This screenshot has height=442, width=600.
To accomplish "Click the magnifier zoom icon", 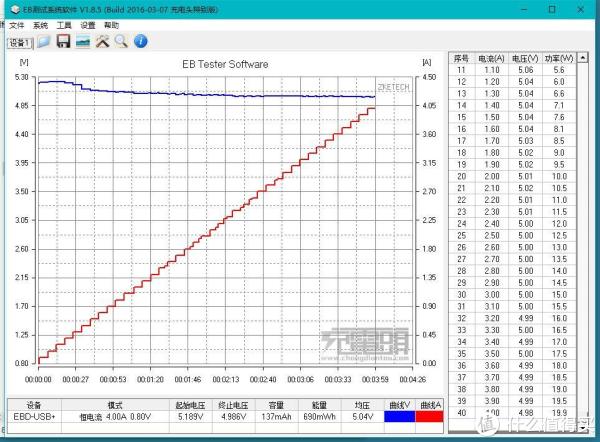I will tap(121, 41).
